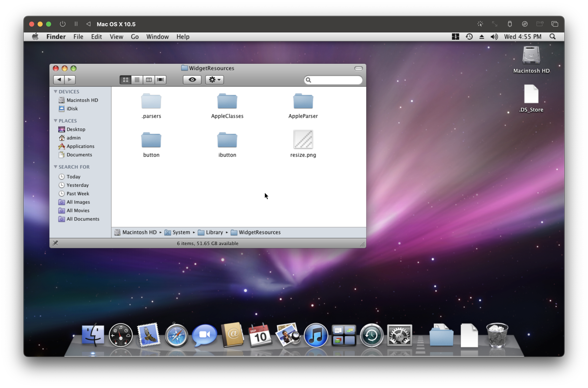The height and width of the screenshot is (388, 588).
Task: Click the volume icon in the menu bar
Action: tap(494, 37)
